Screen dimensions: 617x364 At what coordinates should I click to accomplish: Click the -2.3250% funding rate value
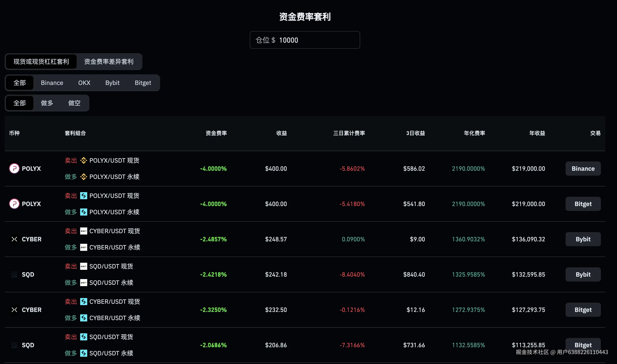pyautogui.click(x=213, y=310)
